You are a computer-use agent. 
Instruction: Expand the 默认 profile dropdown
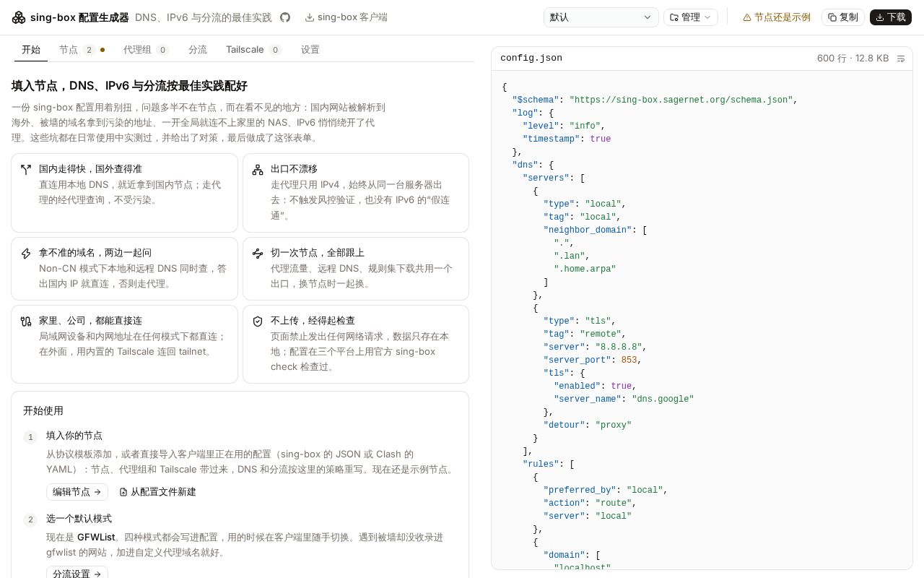[601, 17]
